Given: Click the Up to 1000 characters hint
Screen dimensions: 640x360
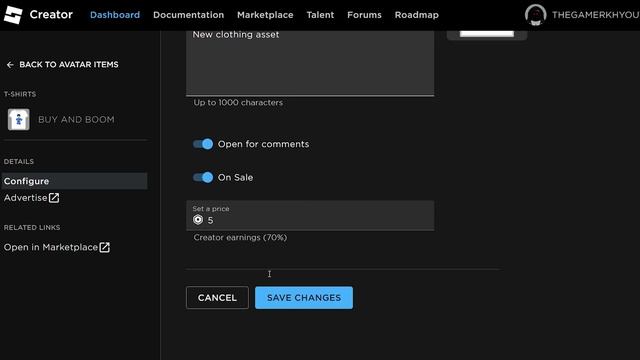Looking at the screenshot, I should click(x=238, y=102).
